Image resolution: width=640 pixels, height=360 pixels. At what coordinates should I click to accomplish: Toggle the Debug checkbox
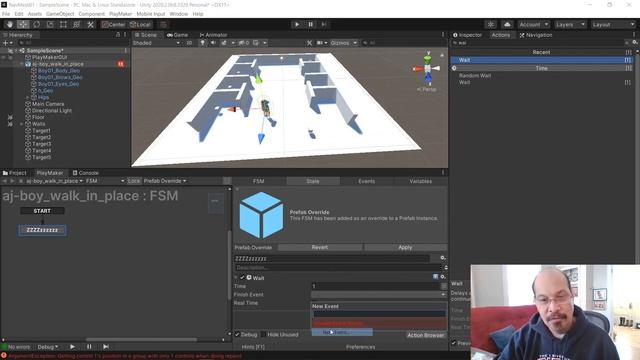237,334
